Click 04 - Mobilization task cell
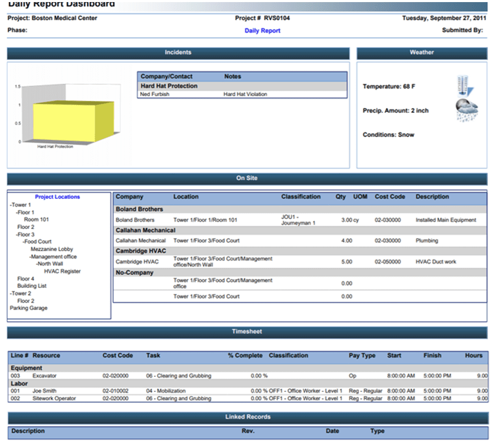Viewport: 504px width, 448px height. coord(166,391)
